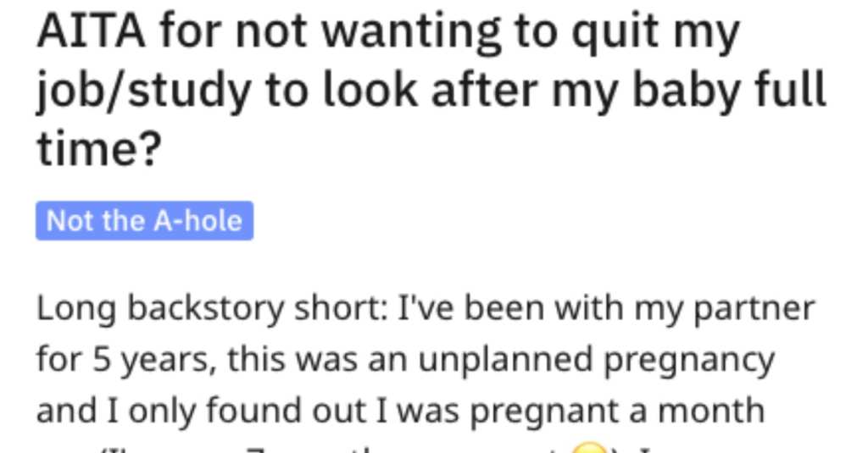Click the word "partner" in the post body
868x453 pixels.
click(754, 308)
